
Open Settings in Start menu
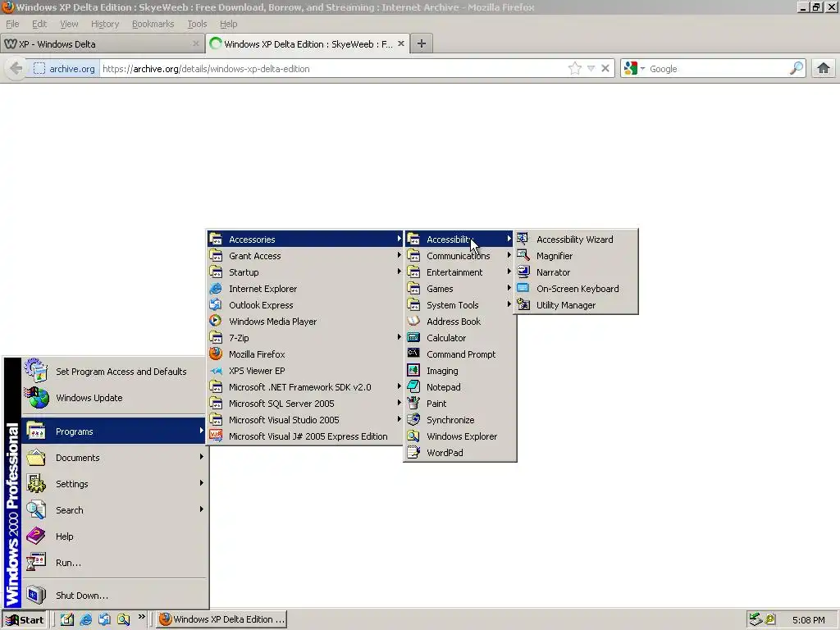click(x=113, y=484)
